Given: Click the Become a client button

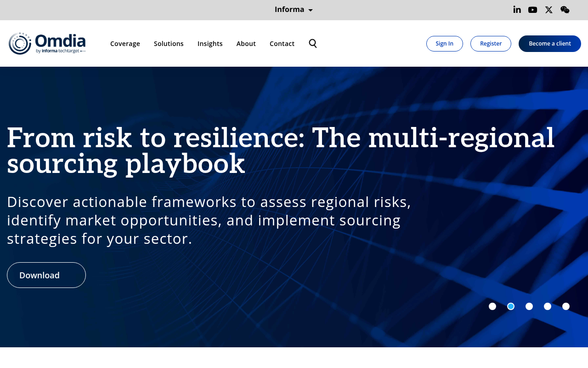Looking at the screenshot, I should coord(550,44).
